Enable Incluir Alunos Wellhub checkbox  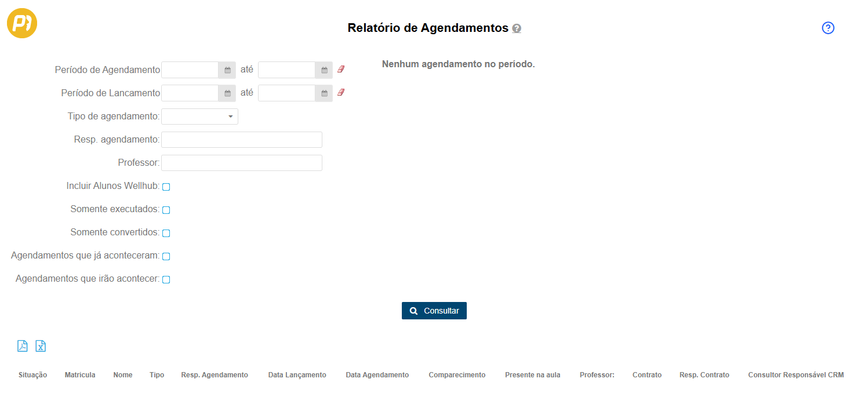(166, 187)
